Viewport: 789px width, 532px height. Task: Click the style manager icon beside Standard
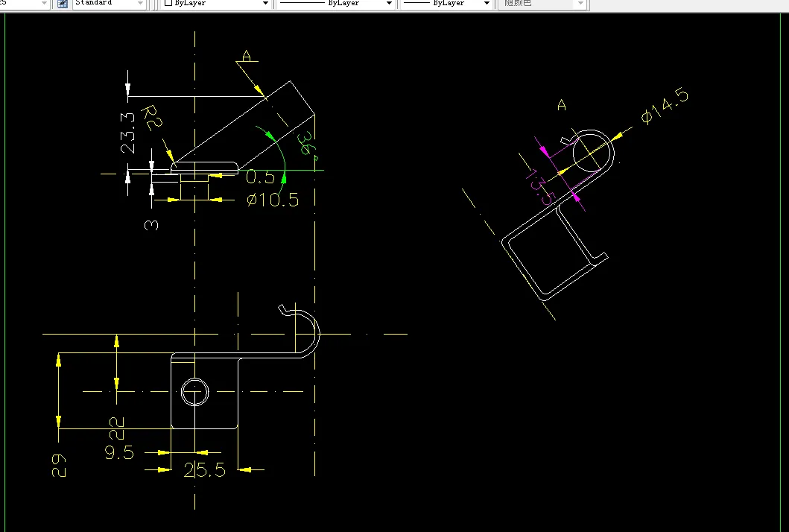click(63, 4)
